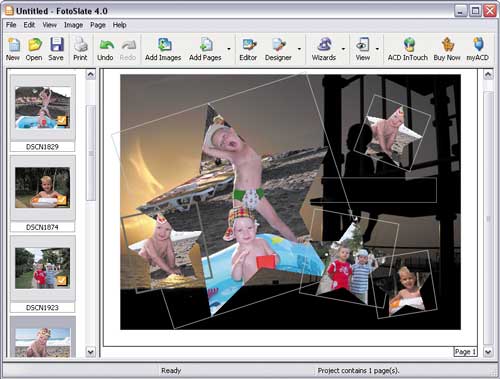Viewport: 500px width, 379px height.
Task: Toggle the checkmark on DSCN1923 thumbnail
Action: [x=62, y=281]
